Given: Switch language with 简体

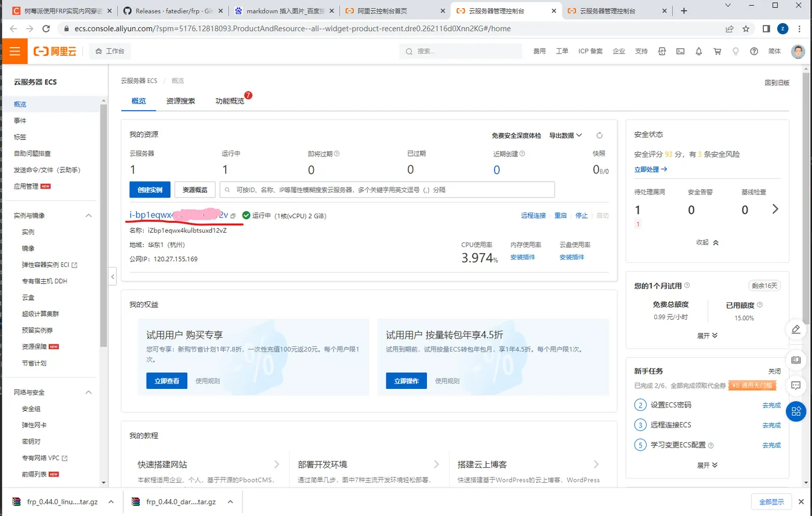Looking at the screenshot, I should tap(774, 51).
